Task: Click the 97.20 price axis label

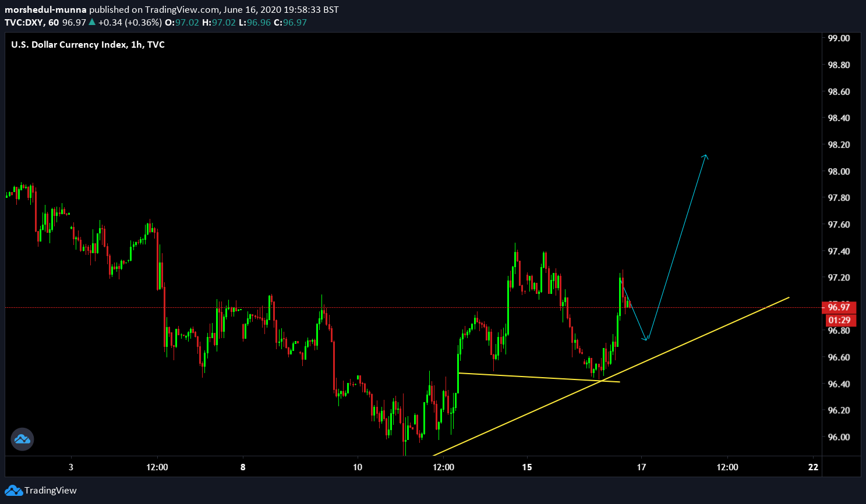Action: tap(839, 278)
